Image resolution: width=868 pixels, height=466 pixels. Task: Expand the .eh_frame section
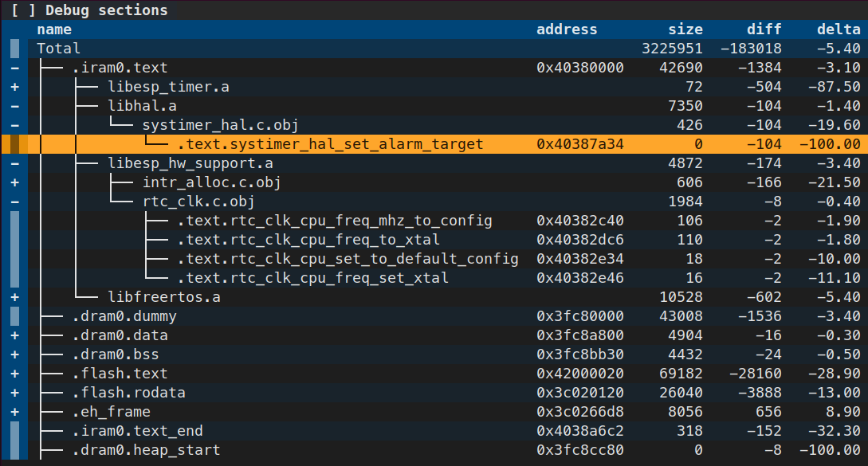[x=14, y=411]
